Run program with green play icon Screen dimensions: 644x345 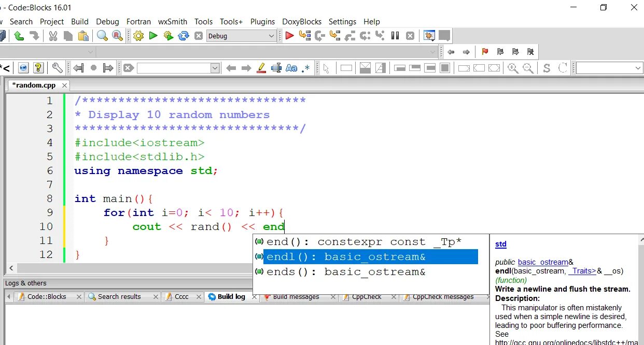tap(153, 36)
